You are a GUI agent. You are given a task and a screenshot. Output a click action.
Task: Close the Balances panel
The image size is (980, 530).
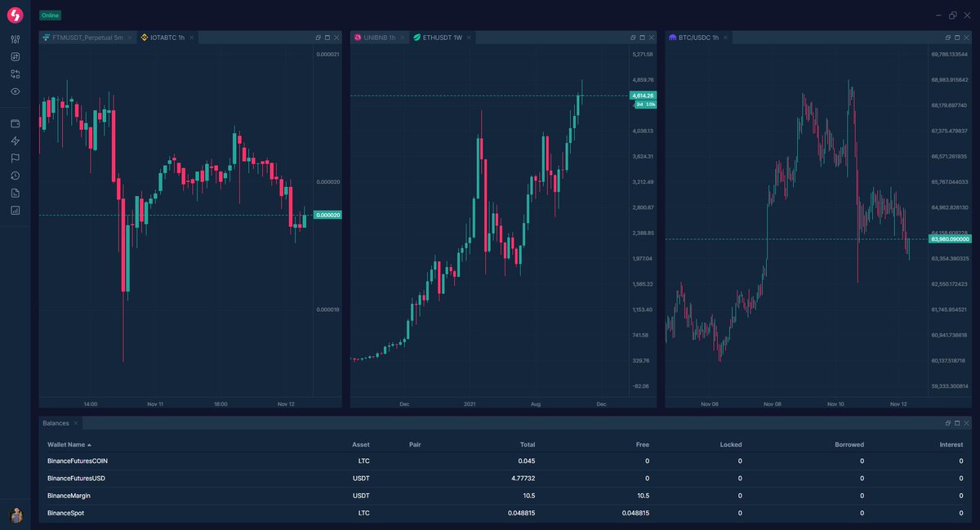point(966,423)
